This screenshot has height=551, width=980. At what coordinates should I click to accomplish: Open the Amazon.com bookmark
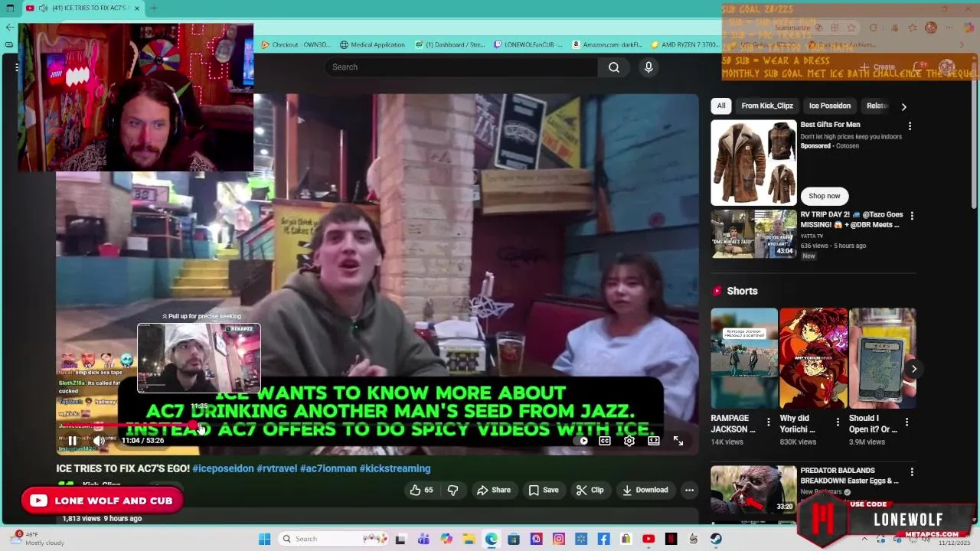pos(607,44)
